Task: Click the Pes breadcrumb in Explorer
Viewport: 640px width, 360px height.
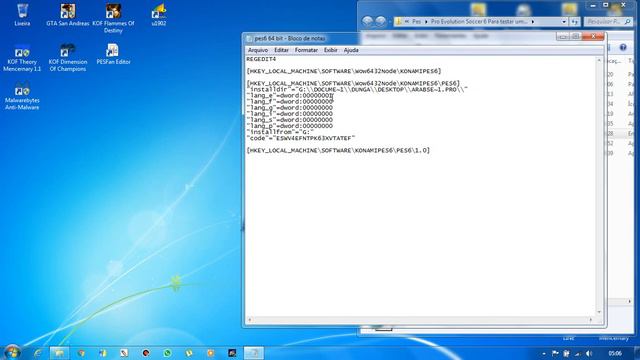Action: tap(416, 22)
